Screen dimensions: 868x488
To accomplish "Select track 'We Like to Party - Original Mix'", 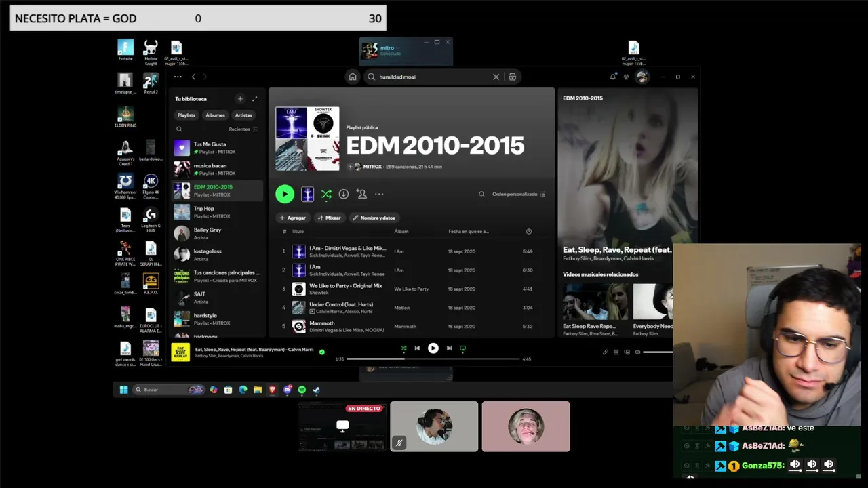I will point(346,286).
